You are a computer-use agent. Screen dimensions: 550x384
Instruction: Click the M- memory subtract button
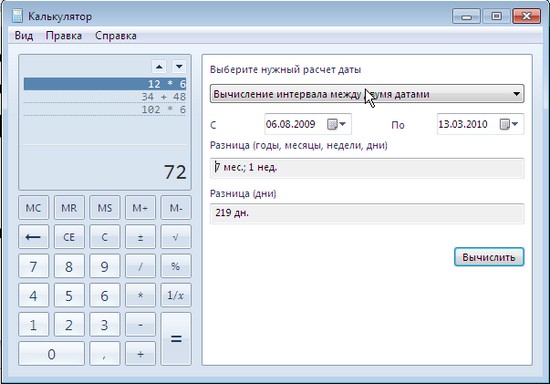click(176, 208)
